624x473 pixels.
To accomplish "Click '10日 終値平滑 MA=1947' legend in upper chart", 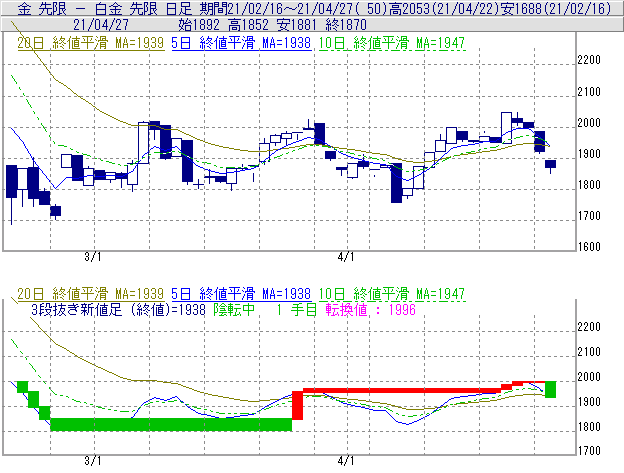I will [392, 43].
